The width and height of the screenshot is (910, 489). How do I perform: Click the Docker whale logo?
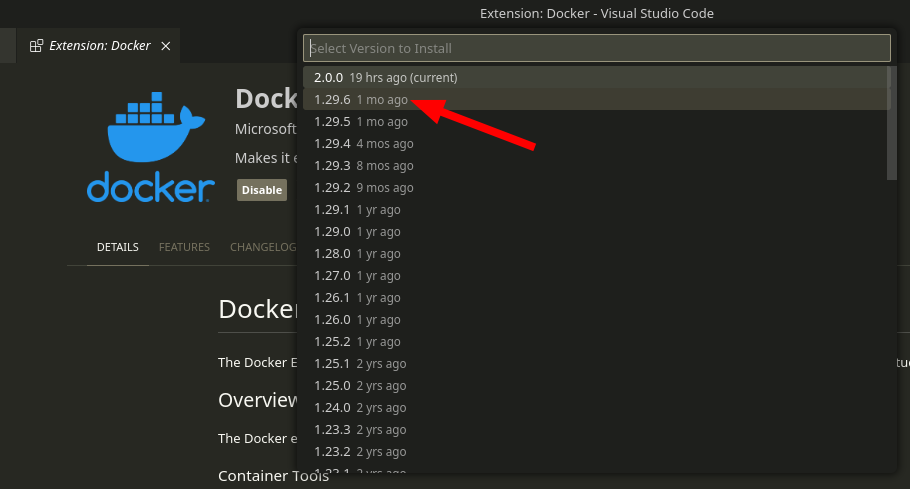pyautogui.click(x=151, y=147)
